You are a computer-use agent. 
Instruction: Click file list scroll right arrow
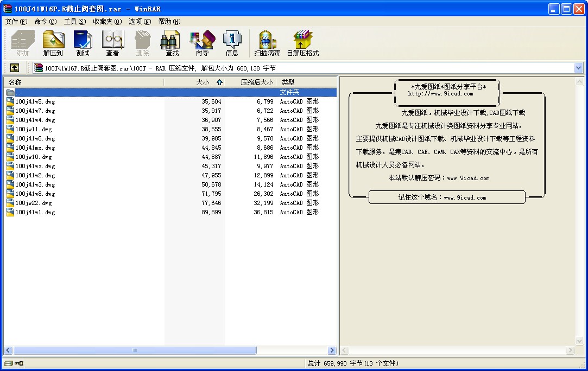coord(332,350)
